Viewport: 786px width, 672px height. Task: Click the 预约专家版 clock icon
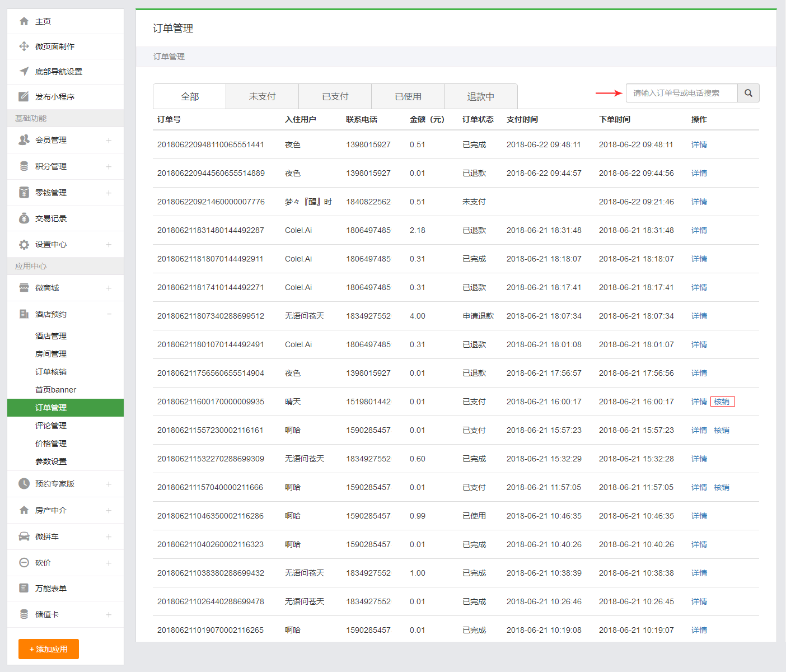click(24, 484)
